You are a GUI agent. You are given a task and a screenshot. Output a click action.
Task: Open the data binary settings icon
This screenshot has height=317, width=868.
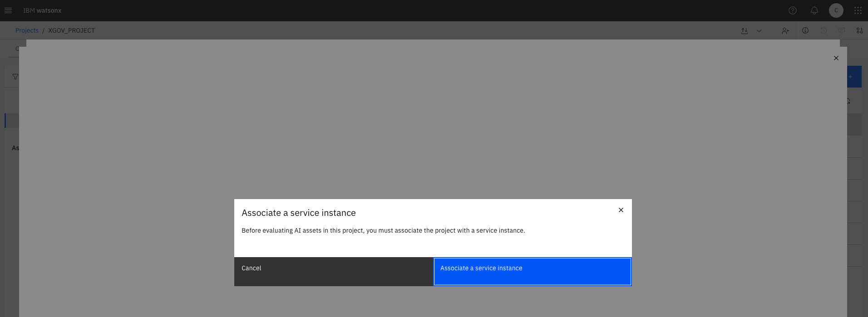(x=860, y=30)
